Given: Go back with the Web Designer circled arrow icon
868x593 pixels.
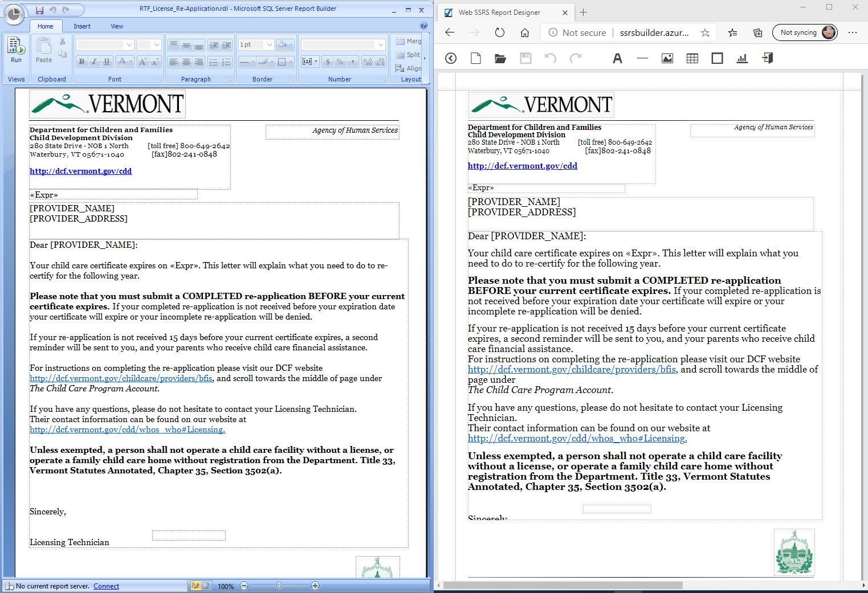Looking at the screenshot, I should tap(451, 58).
